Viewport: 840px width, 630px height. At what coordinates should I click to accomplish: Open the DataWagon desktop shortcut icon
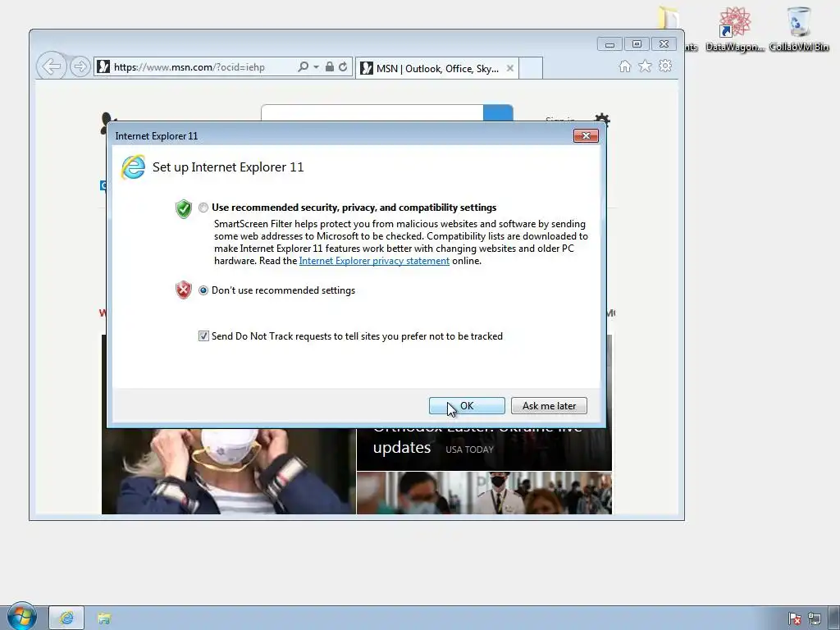734,30
